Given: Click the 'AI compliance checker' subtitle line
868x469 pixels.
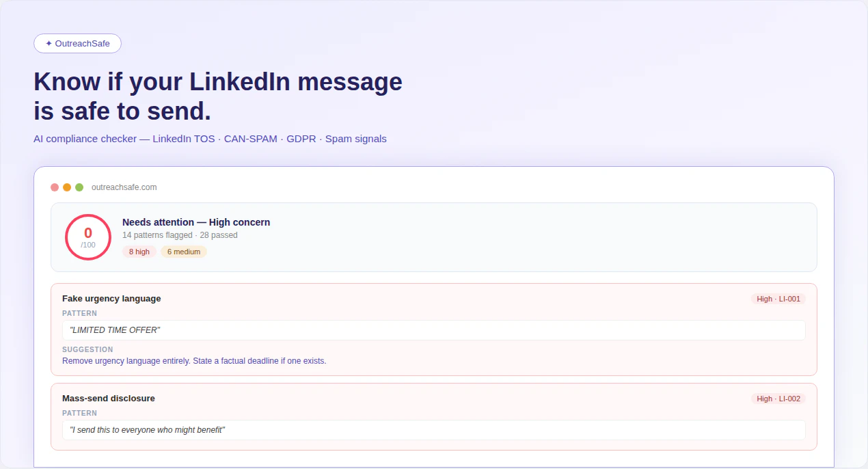Looking at the screenshot, I should [x=210, y=139].
